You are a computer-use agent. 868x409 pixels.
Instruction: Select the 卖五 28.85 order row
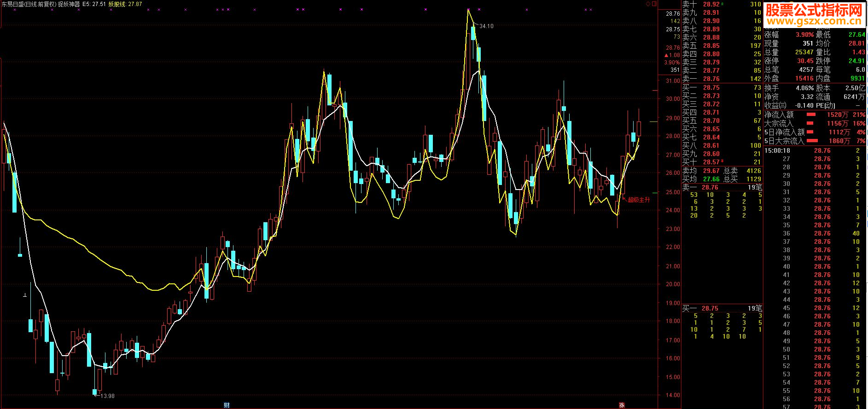pos(722,46)
